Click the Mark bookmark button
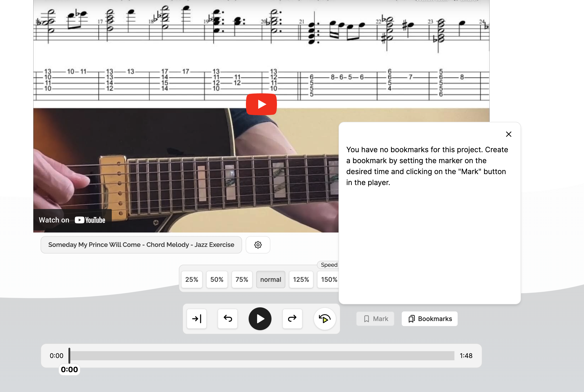 click(375, 319)
